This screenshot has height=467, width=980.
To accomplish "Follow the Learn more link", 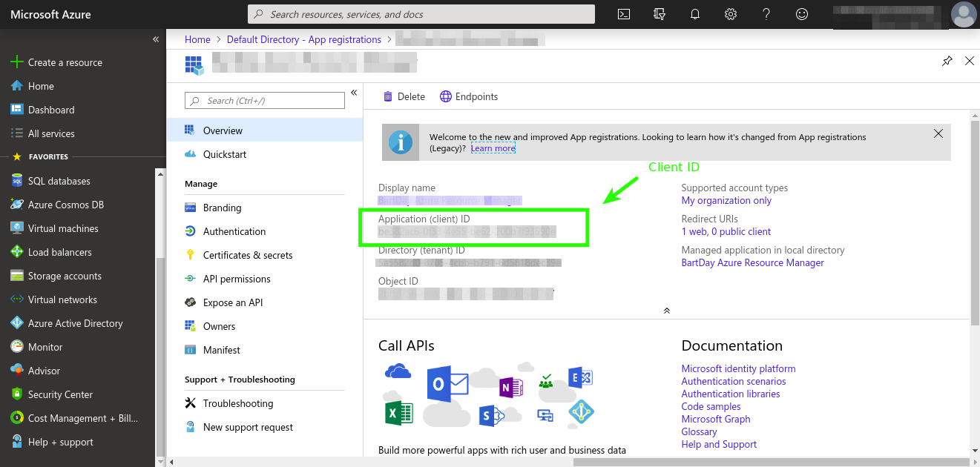I will coord(493,148).
